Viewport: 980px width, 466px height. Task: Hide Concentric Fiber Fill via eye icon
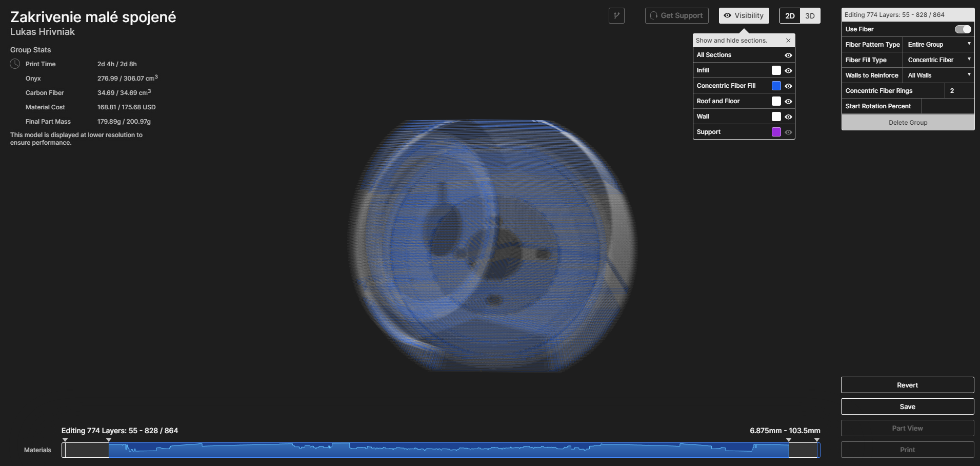pos(788,86)
